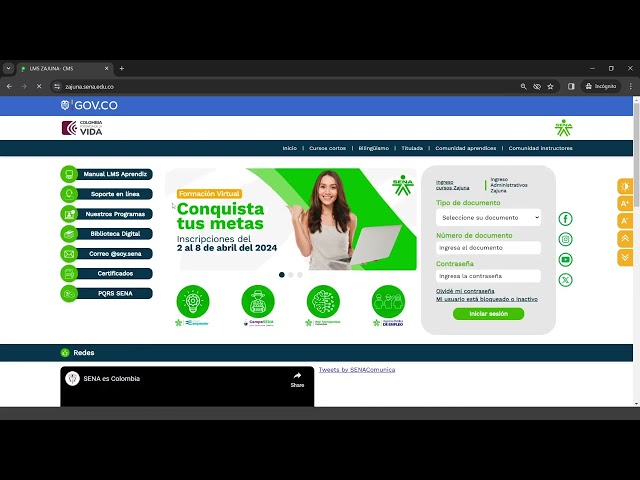The height and width of the screenshot is (480, 640).
Task: Click the Iniciar sesión button
Action: (x=488, y=313)
